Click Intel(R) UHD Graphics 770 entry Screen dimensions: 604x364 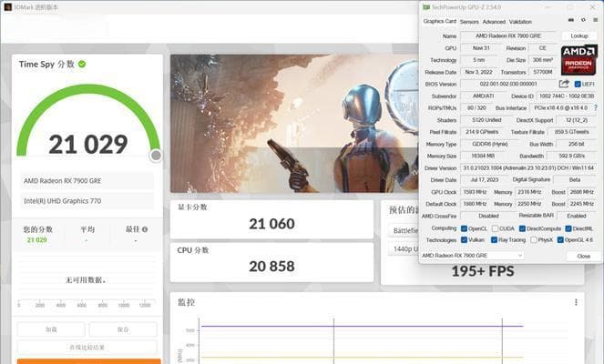click(87, 201)
